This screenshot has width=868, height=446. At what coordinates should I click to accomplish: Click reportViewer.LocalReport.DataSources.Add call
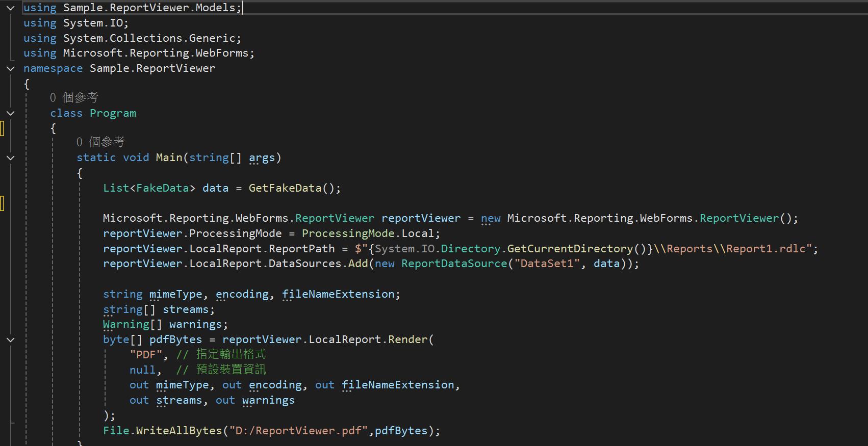click(x=236, y=264)
